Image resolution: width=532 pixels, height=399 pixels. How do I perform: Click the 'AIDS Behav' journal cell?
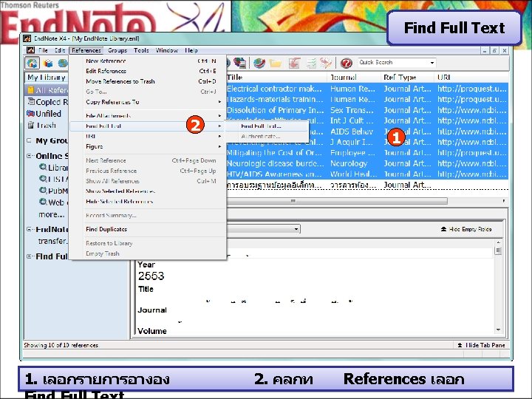[x=352, y=132]
